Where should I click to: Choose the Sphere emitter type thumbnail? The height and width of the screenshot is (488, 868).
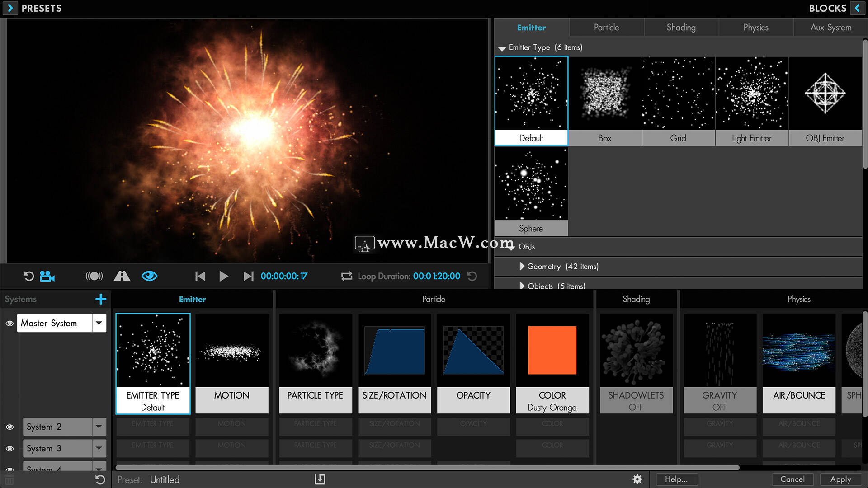click(x=531, y=184)
